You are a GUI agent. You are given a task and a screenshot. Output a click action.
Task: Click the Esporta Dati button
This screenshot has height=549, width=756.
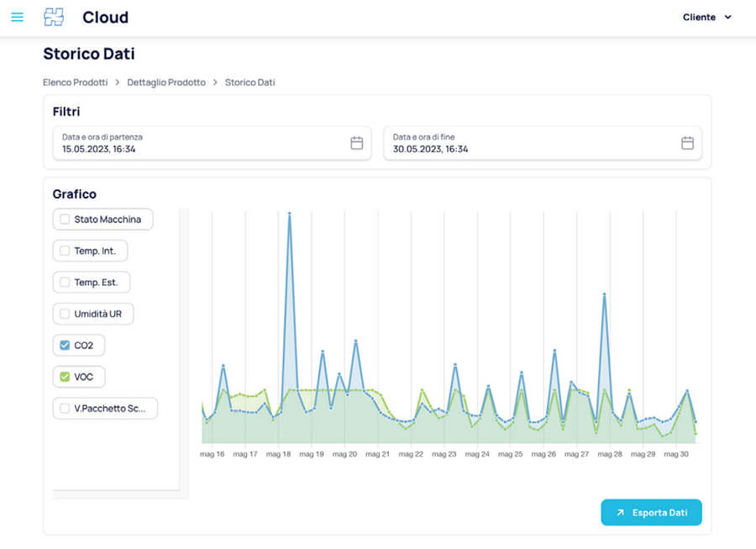(x=651, y=513)
